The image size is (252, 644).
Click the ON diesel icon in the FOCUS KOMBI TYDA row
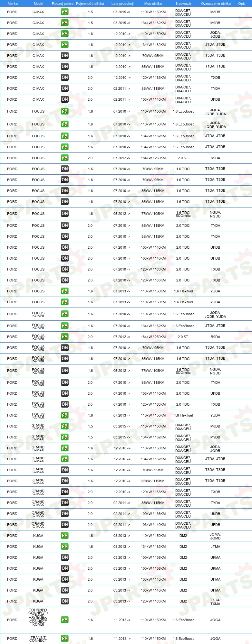65,382
